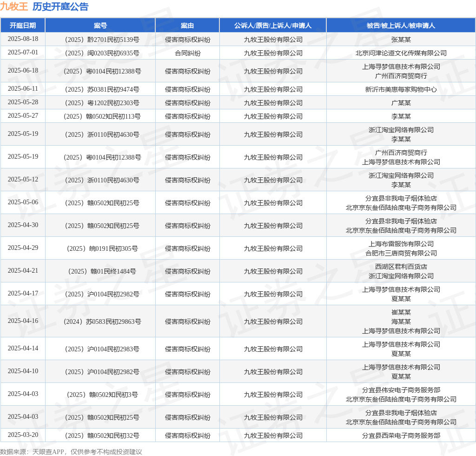Click 侵害商标权纠纷 in the 2025-08-18 row
Image resolution: width=476 pixels, height=456 pixels.
coord(188,40)
